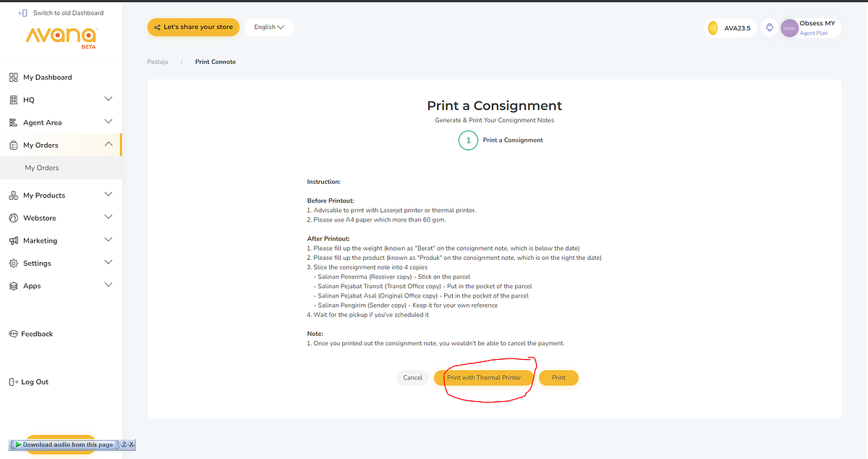Open the English language dropdown

point(268,27)
